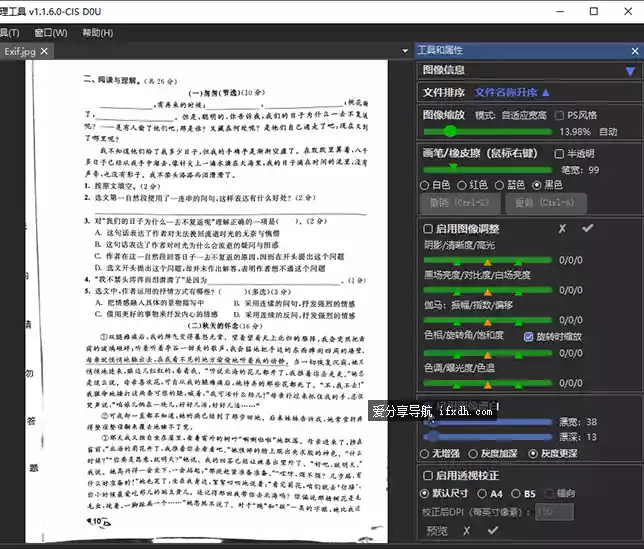Minimize the application window
The image size is (644, 549).
point(560,11)
